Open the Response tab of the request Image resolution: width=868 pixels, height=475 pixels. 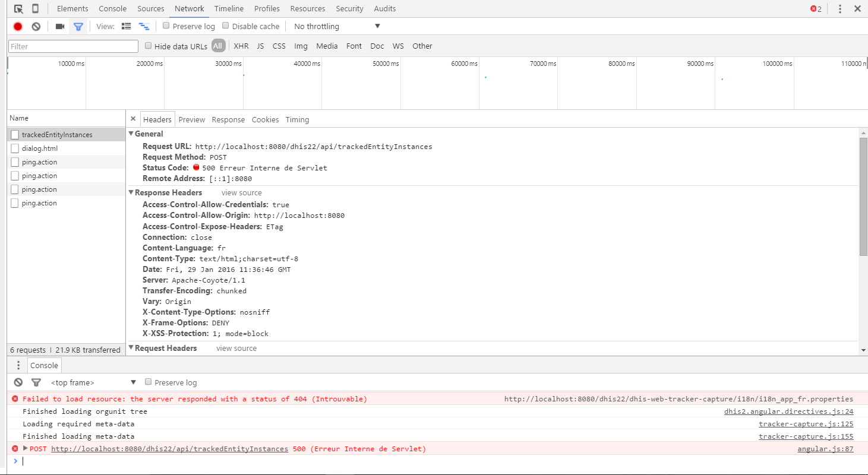click(228, 119)
